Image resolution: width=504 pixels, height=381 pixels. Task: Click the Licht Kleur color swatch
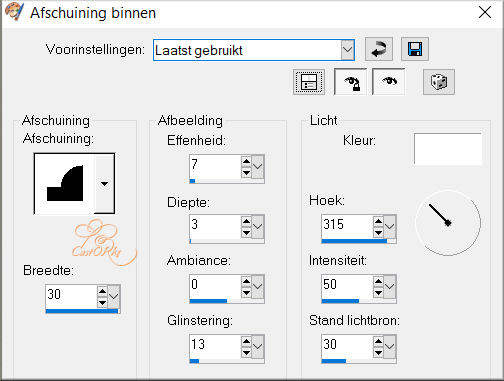(x=448, y=149)
